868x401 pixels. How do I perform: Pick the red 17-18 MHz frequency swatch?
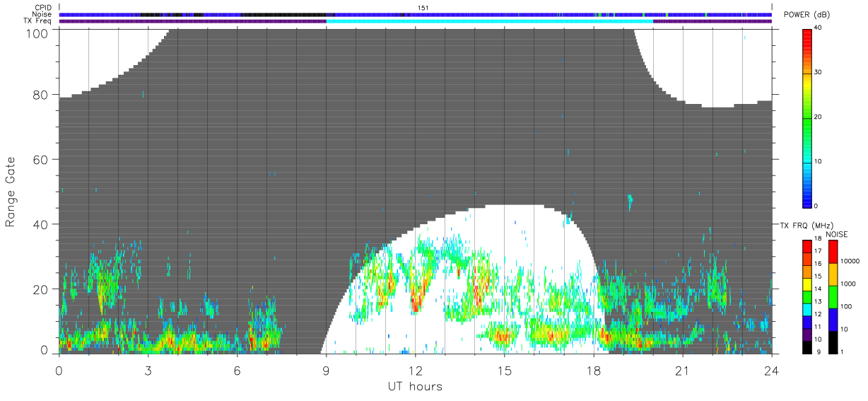tap(807, 246)
